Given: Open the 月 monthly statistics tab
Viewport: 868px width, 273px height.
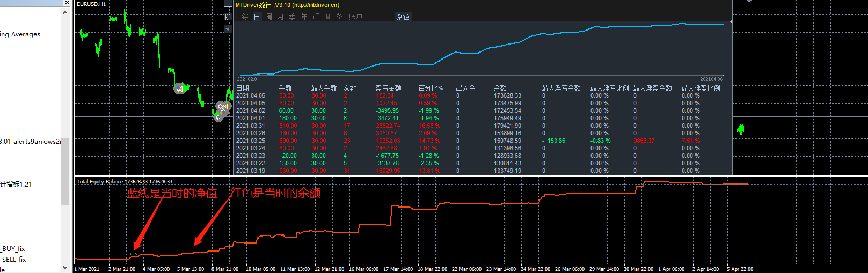Looking at the screenshot, I should [280, 17].
